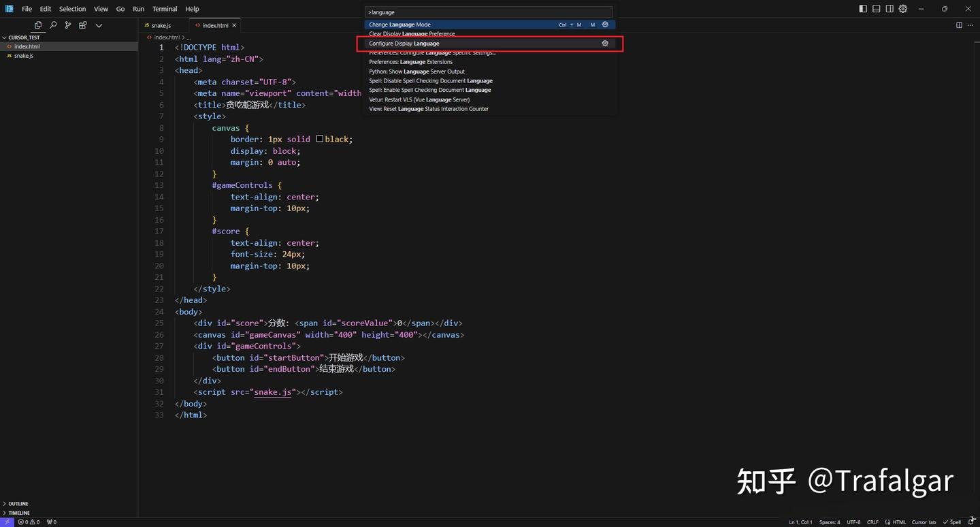Collapse the CURSOR_TEST folder
980x527 pixels.
coord(23,37)
